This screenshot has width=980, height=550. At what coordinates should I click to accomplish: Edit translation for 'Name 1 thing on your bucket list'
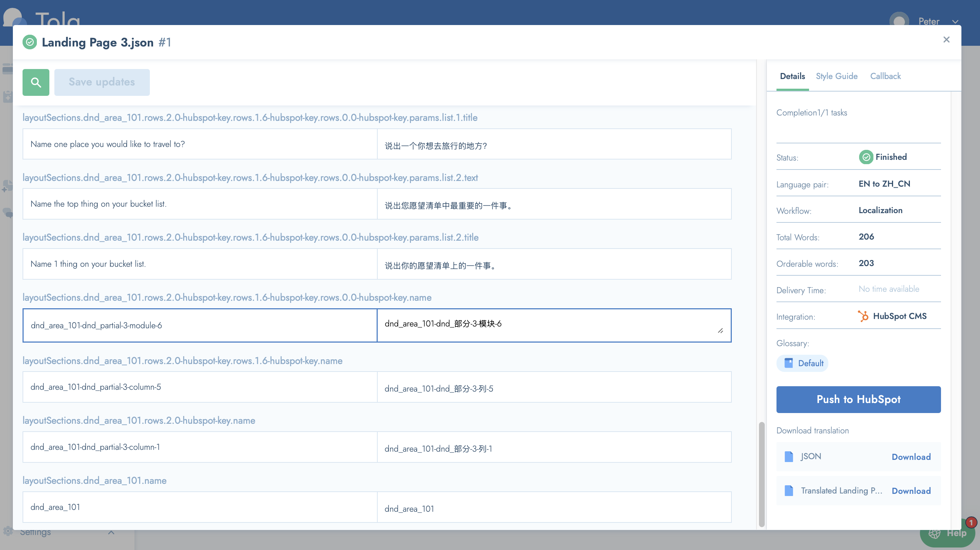554,264
